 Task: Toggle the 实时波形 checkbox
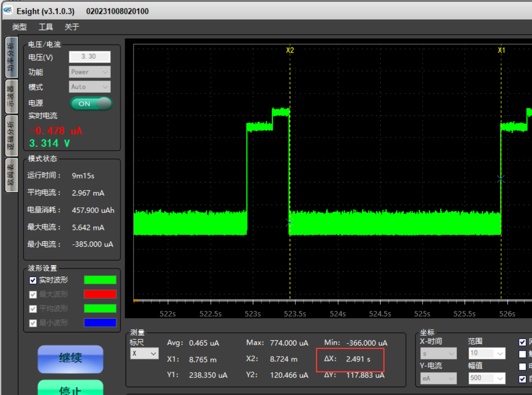pos(33,280)
